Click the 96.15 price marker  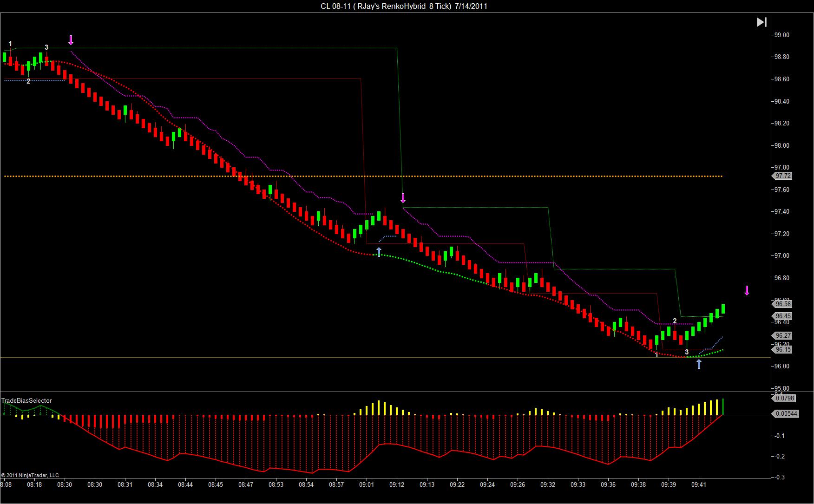[782, 349]
